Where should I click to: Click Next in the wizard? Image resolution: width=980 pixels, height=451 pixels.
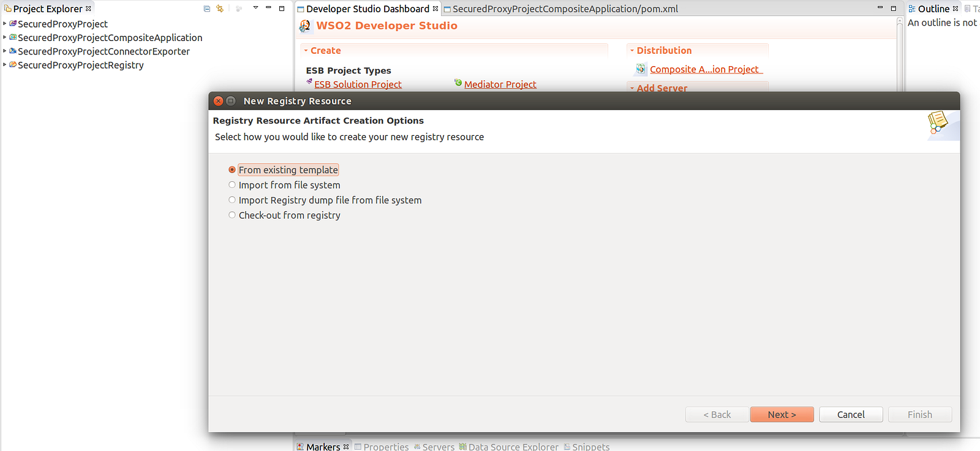(782, 414)
